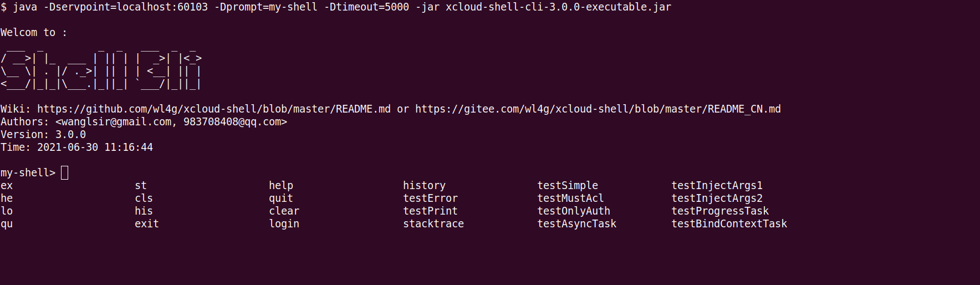Select the 'history' command suggestion
Screen dimensions: 980x285
[424, 186]
